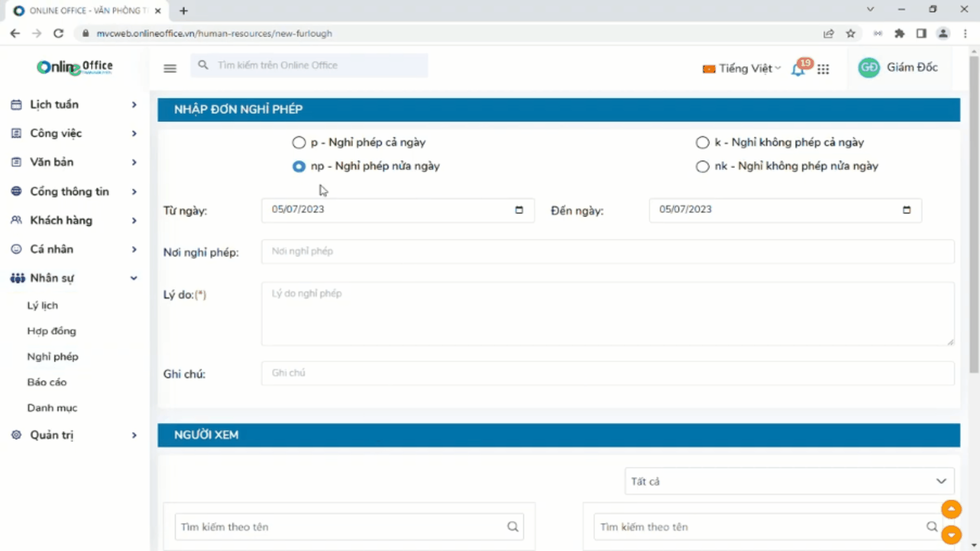Open the apps grid icon

point(823,69)
